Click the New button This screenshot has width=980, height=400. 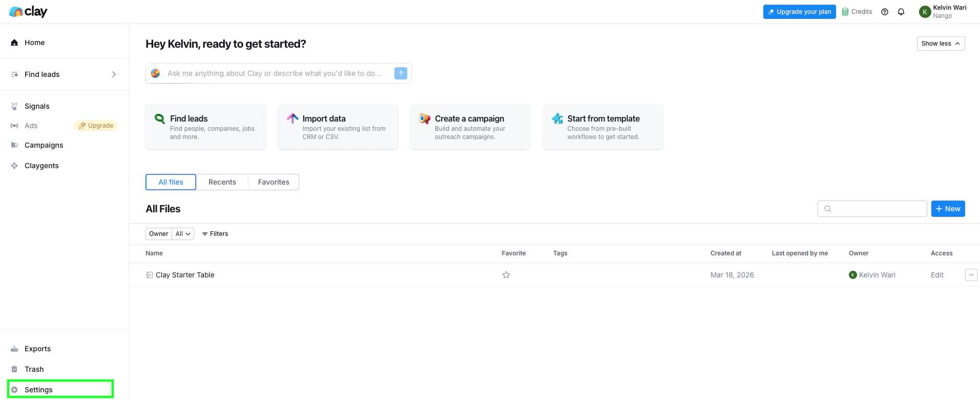pyautogui.click(x=948, y=209)
